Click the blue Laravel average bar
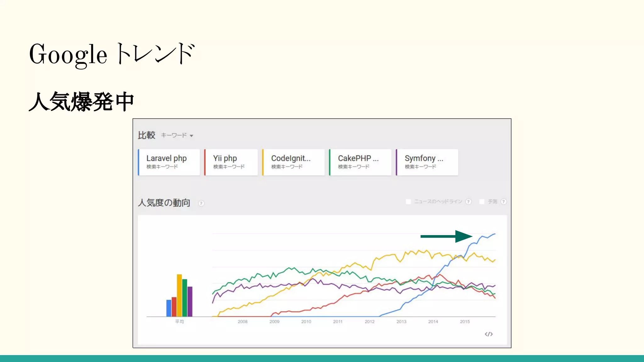Viewport: 644px width, 362px height. coord(169,308)
